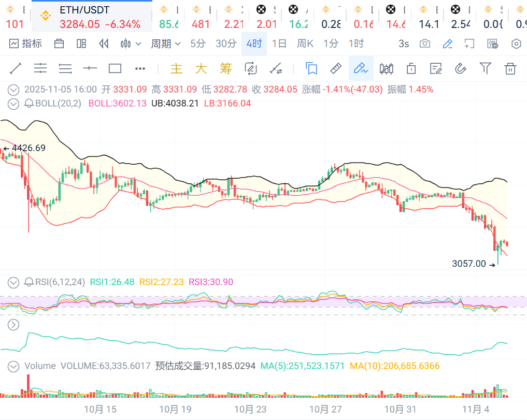This screenshot has width=527, height=420.
Task: Click the ruler measurement tool
Action: pos(336,68)
